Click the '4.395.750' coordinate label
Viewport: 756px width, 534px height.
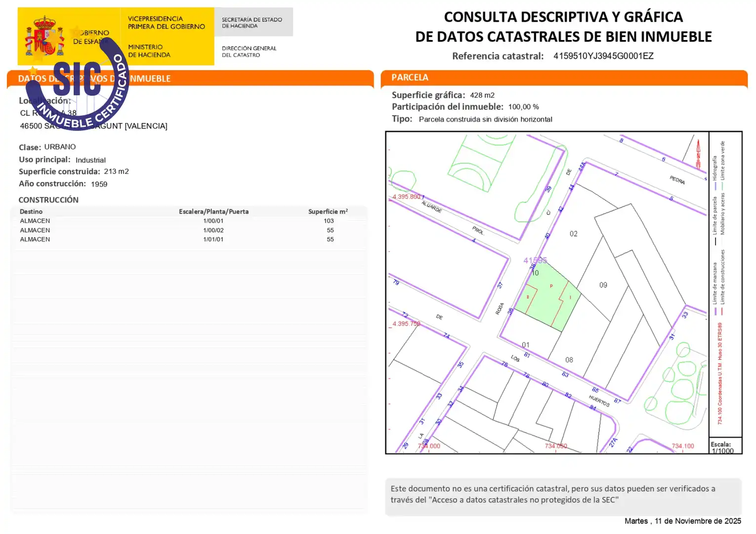[406, 324]
